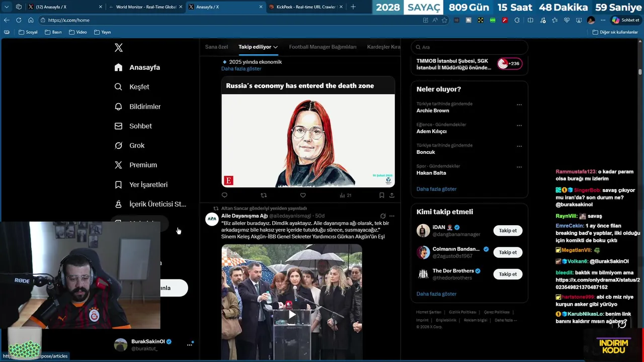
Task: Switch to World Monitor browser tab
Action: 146,7
